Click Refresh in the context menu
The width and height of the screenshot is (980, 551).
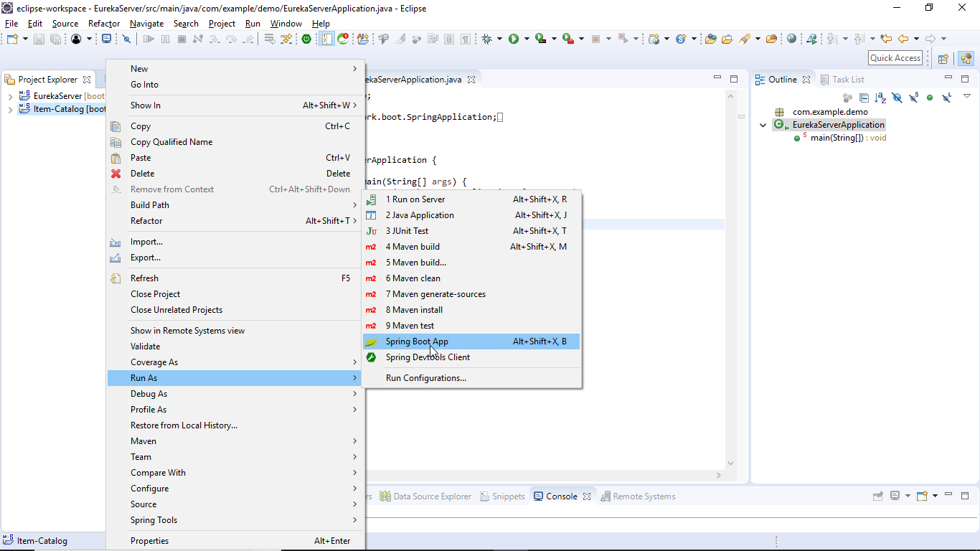[x=235, y=278]
